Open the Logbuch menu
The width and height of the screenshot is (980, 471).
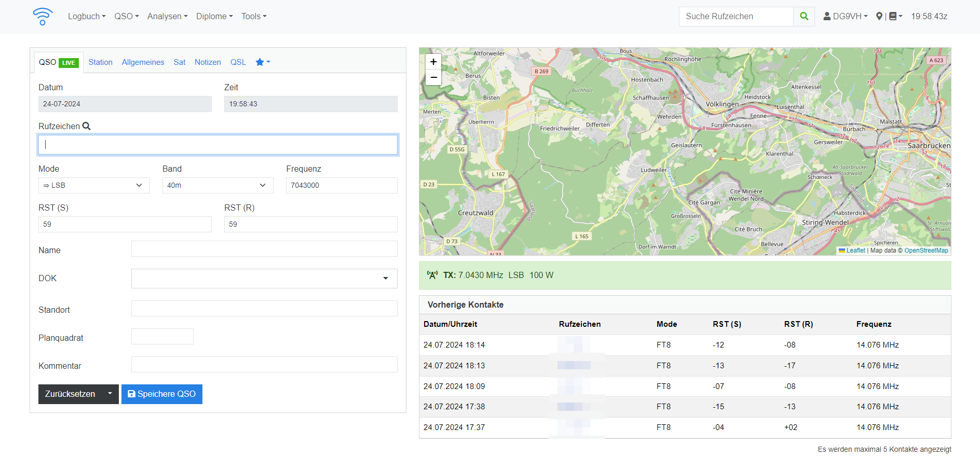click(x=87, y=17)
